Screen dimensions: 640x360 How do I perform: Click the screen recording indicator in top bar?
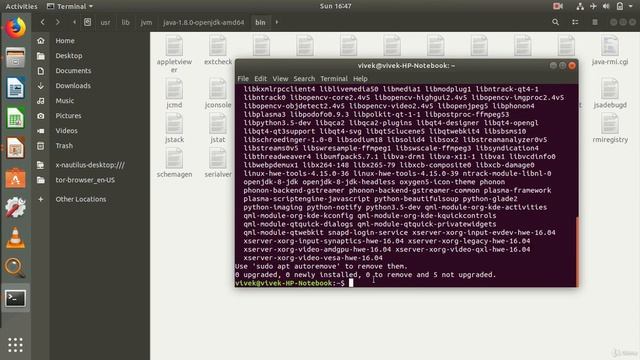[558, 6]
